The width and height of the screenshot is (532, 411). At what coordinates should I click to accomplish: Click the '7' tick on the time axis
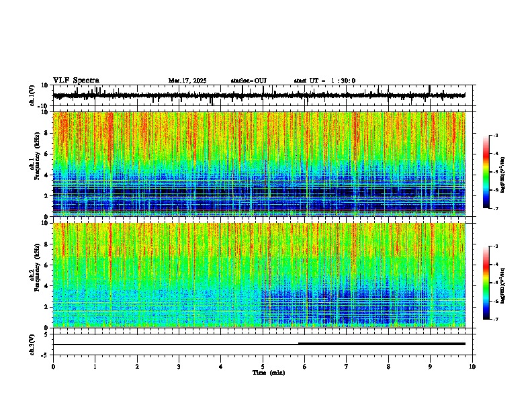pos(347,367)
